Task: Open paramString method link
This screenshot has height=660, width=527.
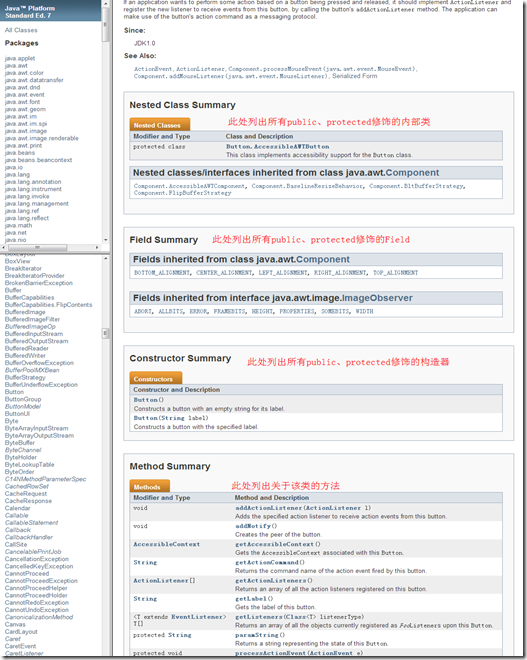Action: (257, 635)
